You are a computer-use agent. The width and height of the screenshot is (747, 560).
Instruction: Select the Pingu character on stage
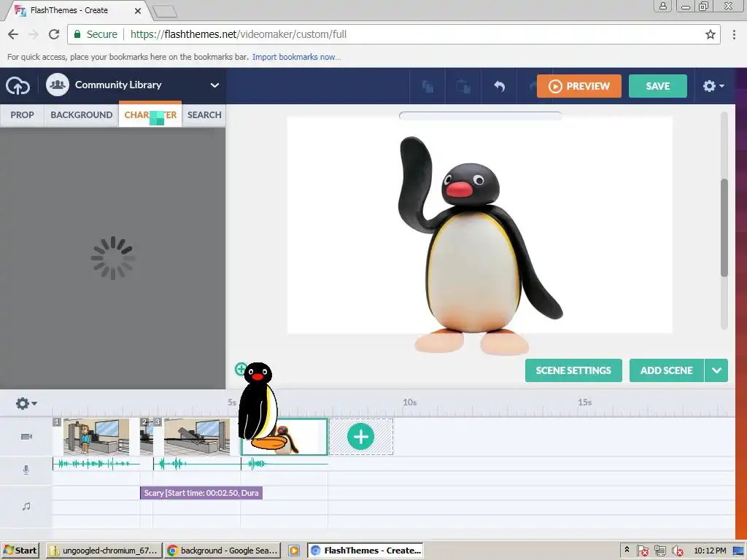[479, 245]
